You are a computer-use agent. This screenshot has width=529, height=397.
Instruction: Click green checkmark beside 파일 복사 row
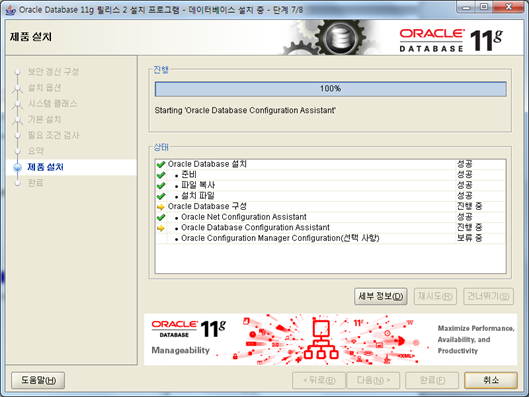(x=161, y=186)
